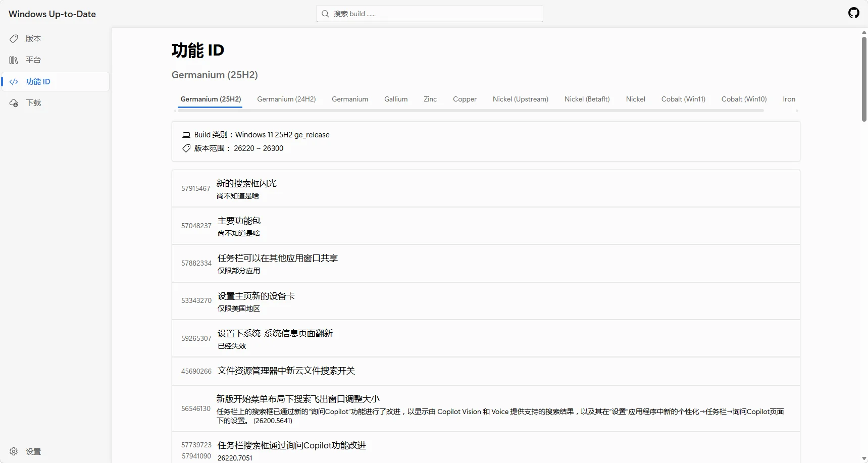This screenshot has height=463, width=868.
Task: Open the GitHub repository icon
Action: pos(854,13)
